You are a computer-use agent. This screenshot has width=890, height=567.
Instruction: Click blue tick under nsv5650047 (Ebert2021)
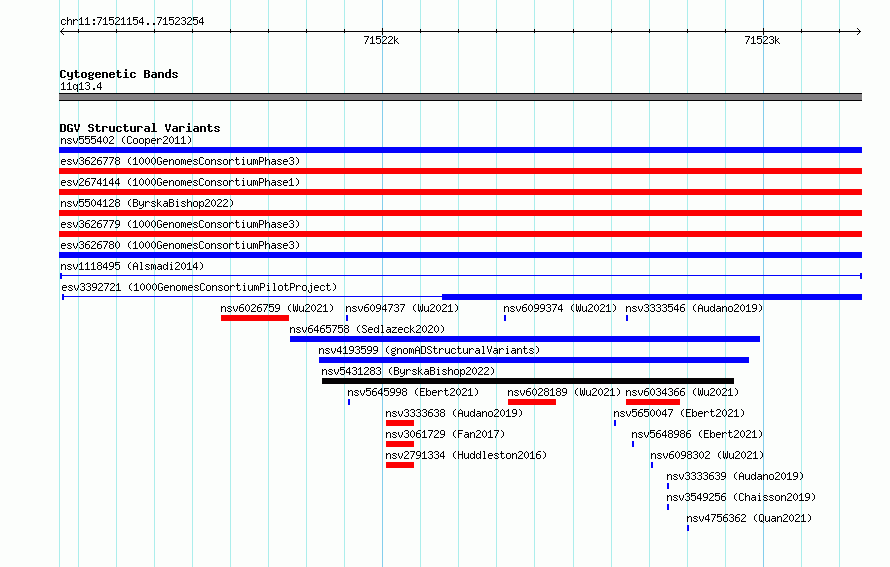pyautogui.click(x=615, y=423)
